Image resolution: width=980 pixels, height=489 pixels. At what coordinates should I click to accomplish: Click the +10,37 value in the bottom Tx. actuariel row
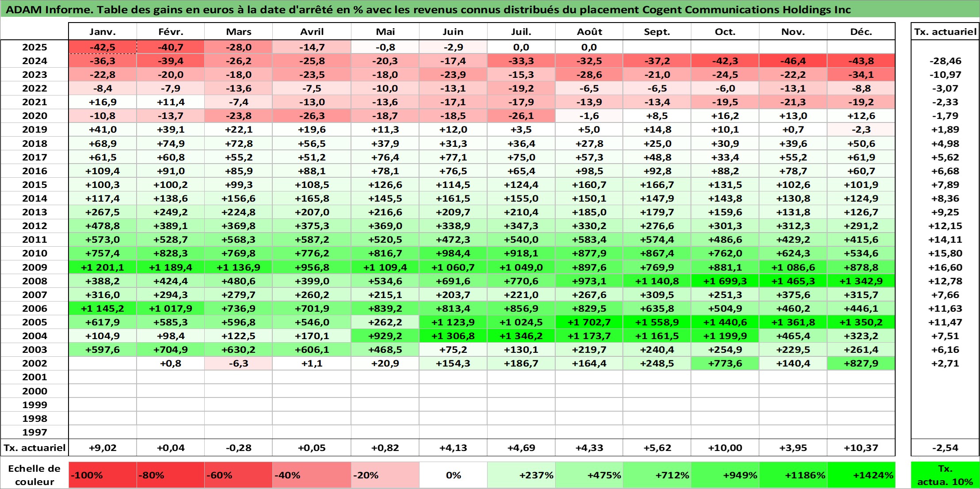[861, 448]
